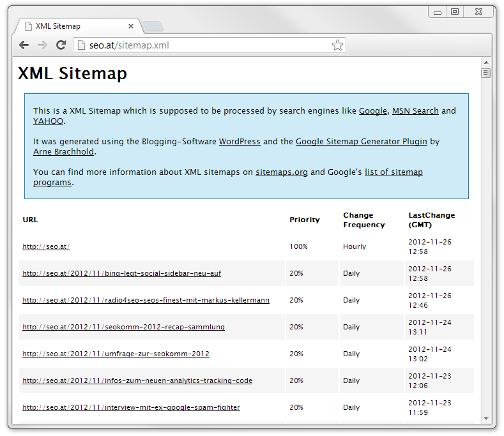
Task: Go to the sitemaps.org link
Action: tap(282, 172)
